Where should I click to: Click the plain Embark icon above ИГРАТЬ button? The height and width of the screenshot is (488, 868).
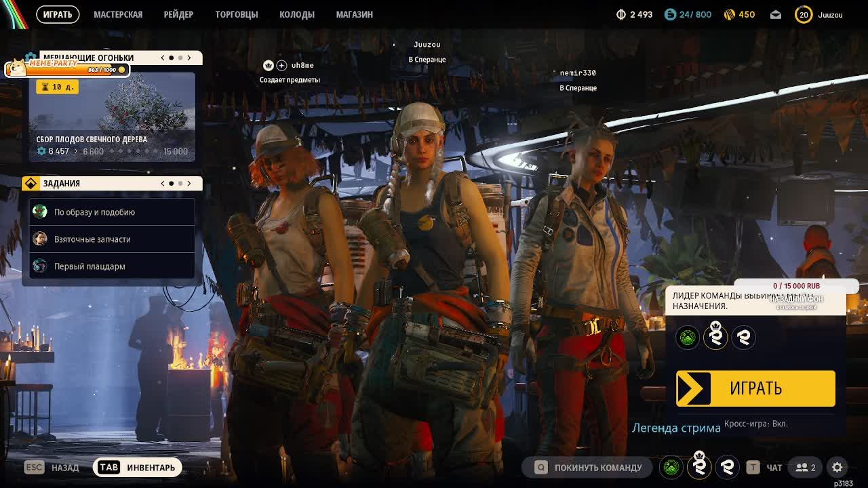(x=743, y=338)
